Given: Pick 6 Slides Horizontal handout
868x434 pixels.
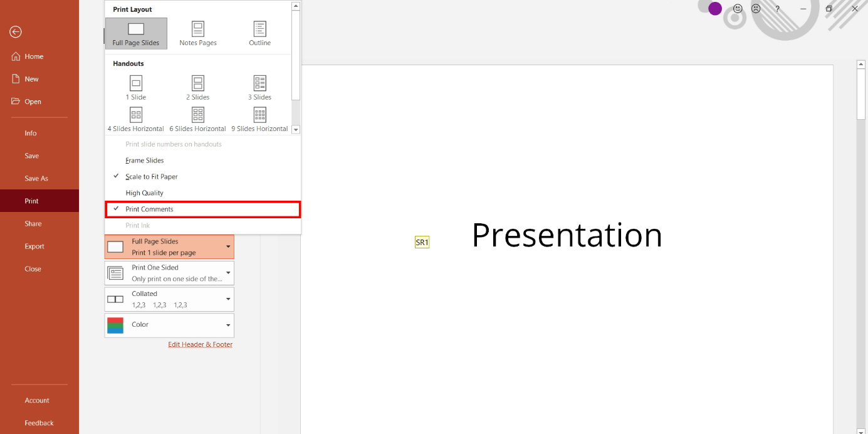Looking at the screenshot, I should pos(198,120).
